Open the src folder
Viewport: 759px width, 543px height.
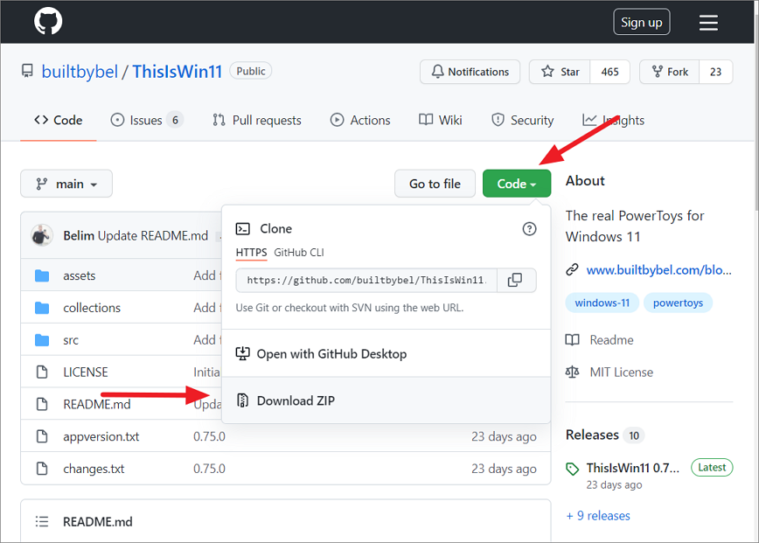tap(71, 340)
